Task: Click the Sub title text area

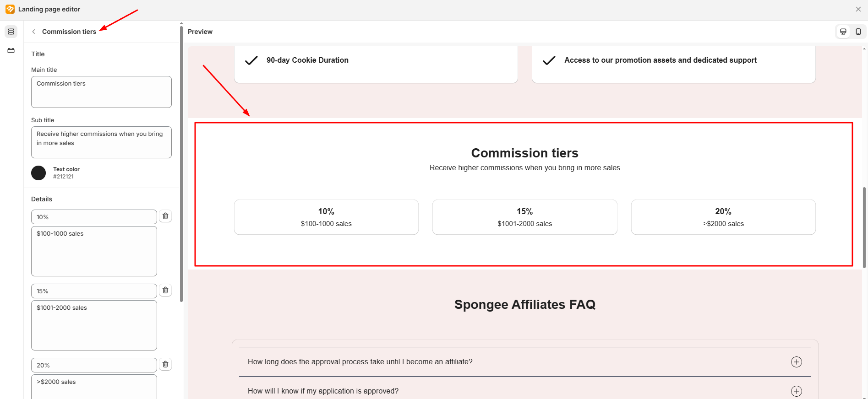Action: 101,142
